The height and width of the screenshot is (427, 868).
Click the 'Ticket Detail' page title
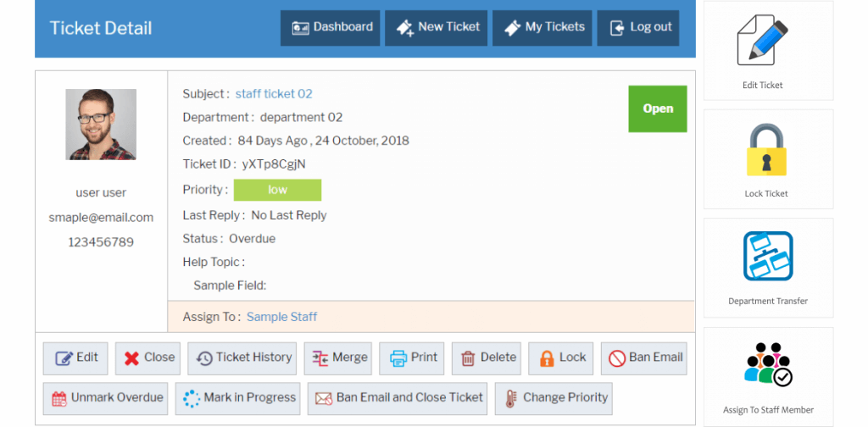[x=101, y=29]
